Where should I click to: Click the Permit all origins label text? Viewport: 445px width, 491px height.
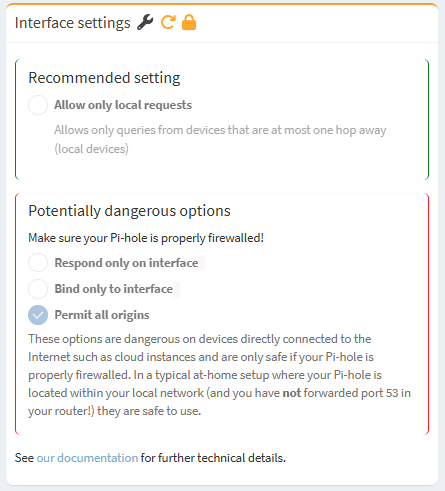102,315
